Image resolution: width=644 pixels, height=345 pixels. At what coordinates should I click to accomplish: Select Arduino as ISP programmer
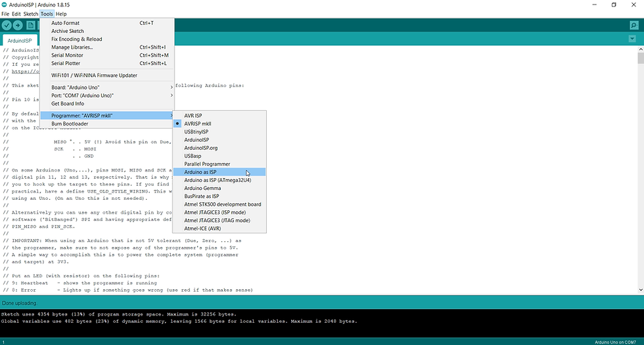tap(219, 172)
